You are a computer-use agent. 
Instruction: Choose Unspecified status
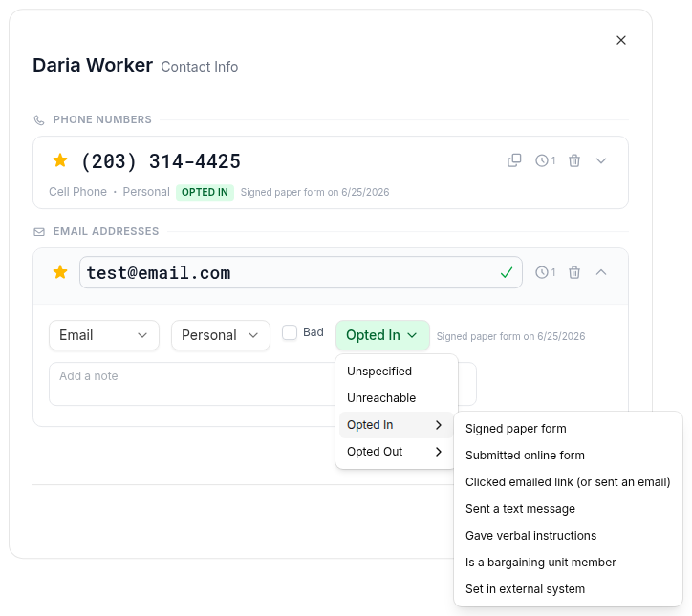point(397,372)
